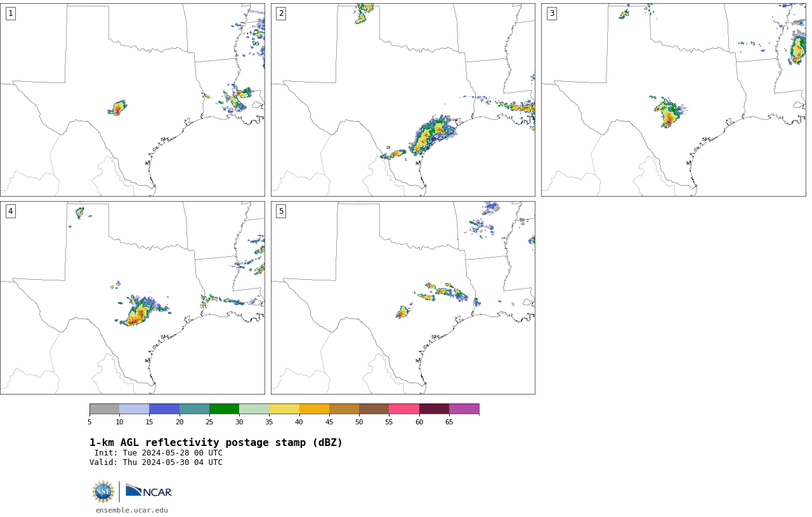Open ensemble member 2 reflectivity map

pyautogui.click(x=403, y=100)
